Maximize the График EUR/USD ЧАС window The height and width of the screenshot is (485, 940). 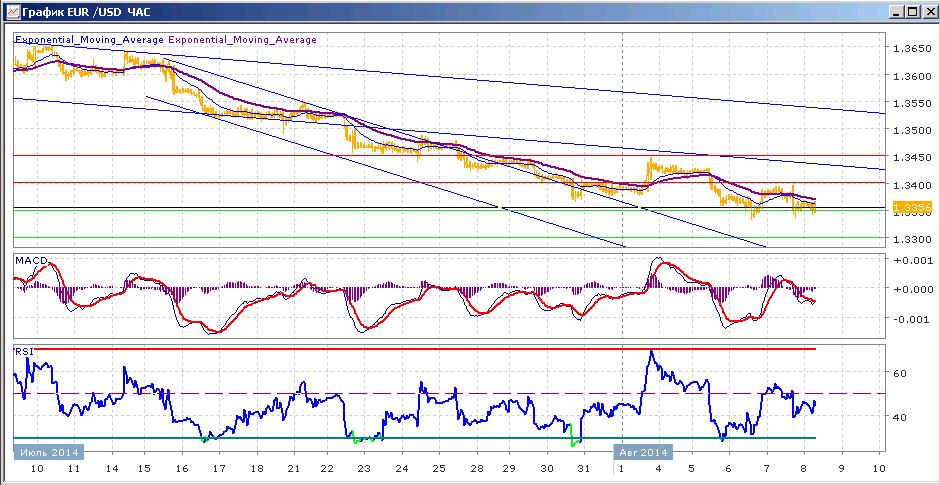(911, 12)
